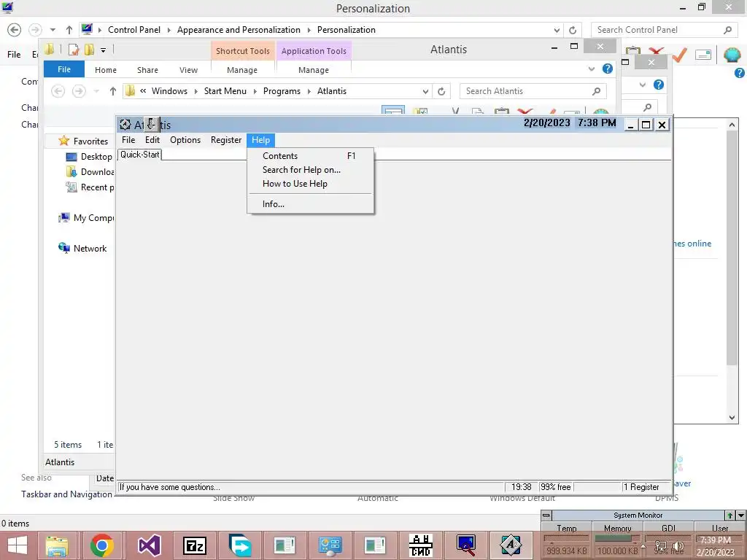
Task: Switch to the Share ribbon tab in Explorer
Action: 147,70
